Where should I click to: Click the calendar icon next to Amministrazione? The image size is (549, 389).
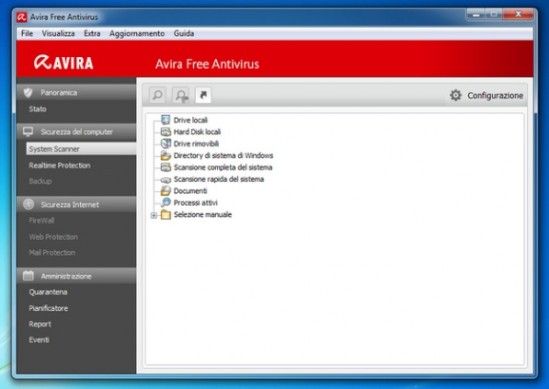[x=28, y=276]
